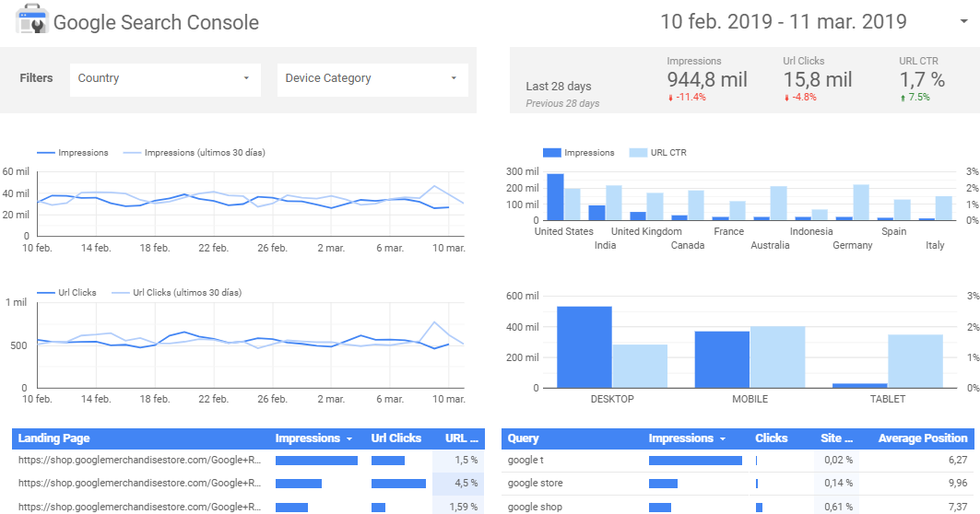Viewport: 980px width, 514px height.
Task: Click the red -11.4% impressions change indicator
Action: point(687,98)
